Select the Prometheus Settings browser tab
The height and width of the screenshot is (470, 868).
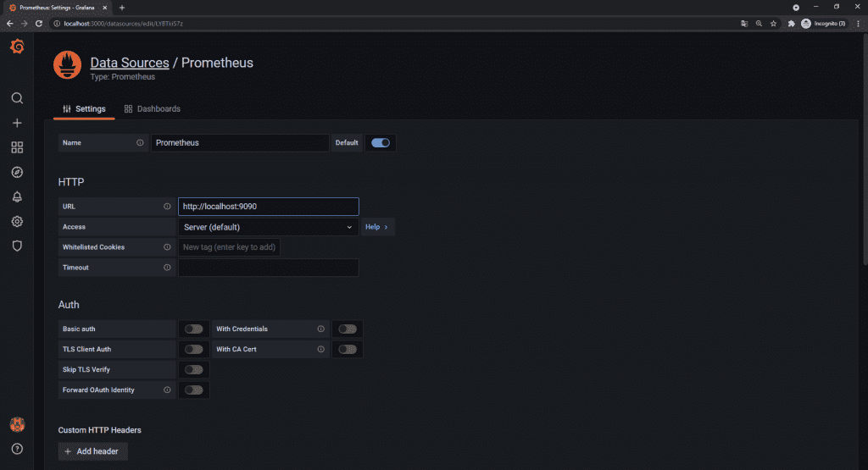(57, 8)
